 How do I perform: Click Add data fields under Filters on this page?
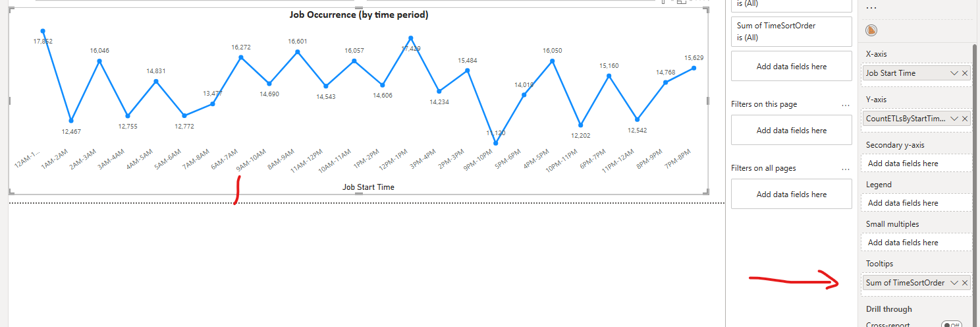[791, 131]
